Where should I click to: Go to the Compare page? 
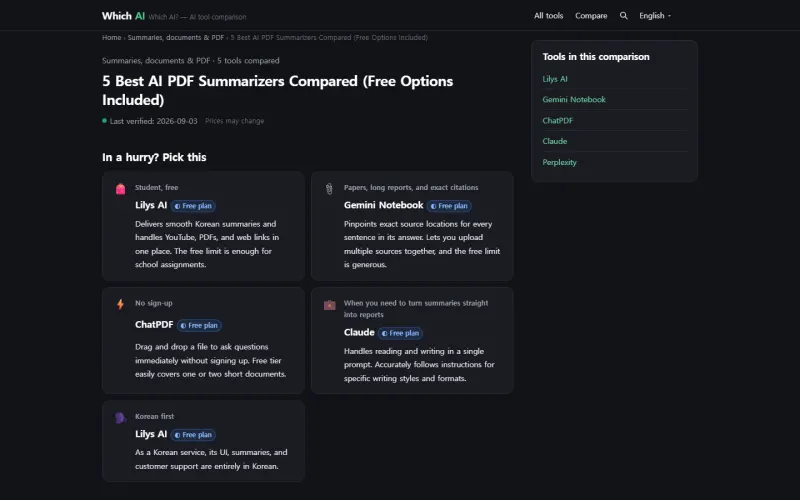(591, 16)
